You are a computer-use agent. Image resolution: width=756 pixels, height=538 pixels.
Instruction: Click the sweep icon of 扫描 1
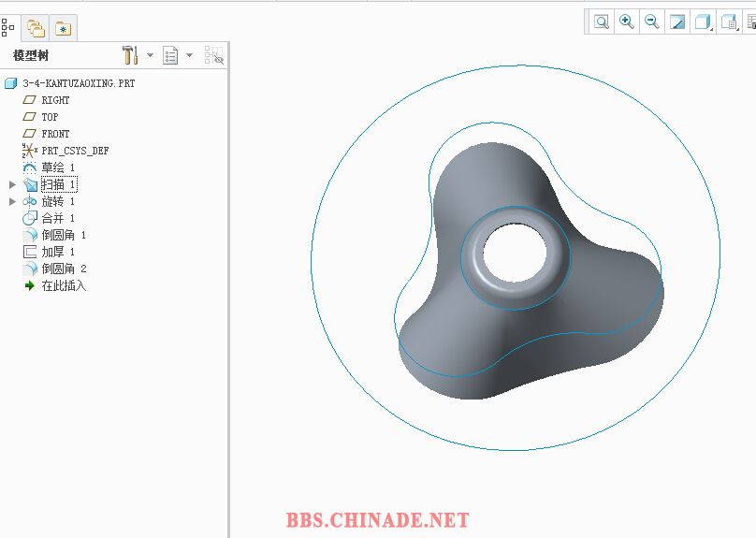coord(30,184)
